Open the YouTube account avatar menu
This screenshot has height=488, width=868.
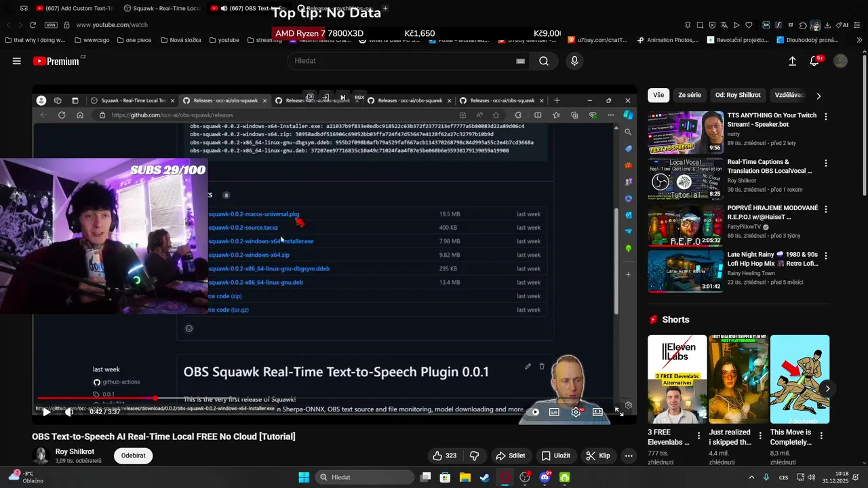pyautogui.click(x=840, y=61)
